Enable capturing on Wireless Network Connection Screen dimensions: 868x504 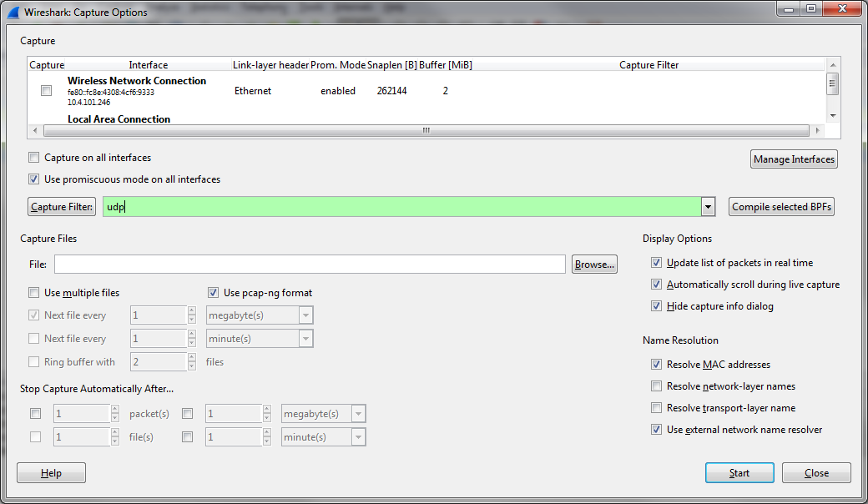[x=46, y=90]
